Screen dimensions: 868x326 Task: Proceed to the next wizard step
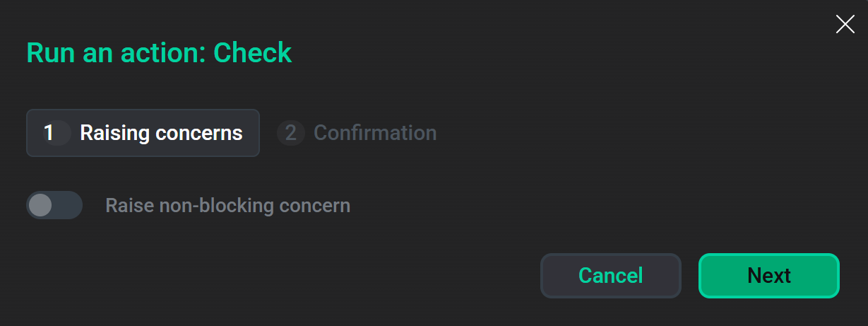point(768,275)
